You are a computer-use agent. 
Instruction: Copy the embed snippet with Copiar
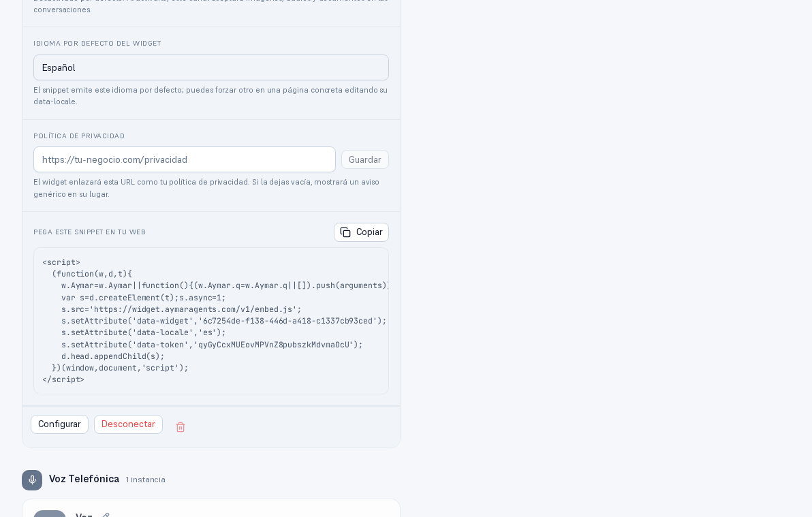click(361, 232)
